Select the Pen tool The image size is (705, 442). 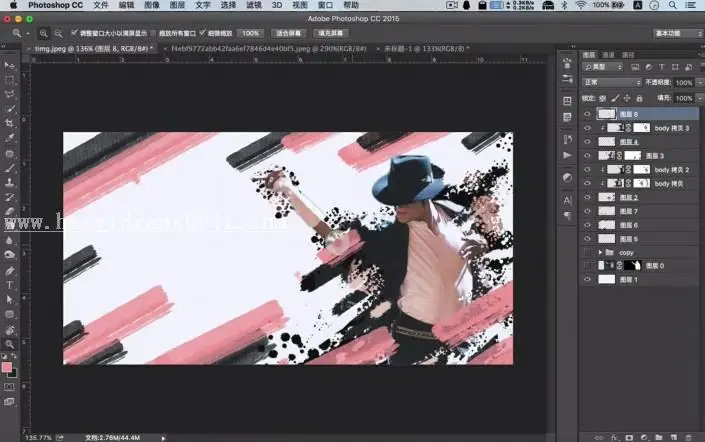click(9, 271)
